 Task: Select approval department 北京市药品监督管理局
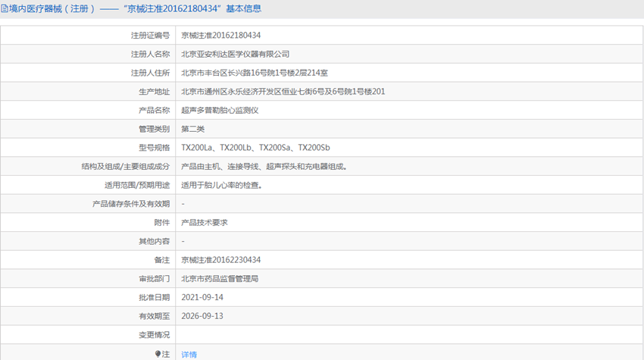[220, 279]
